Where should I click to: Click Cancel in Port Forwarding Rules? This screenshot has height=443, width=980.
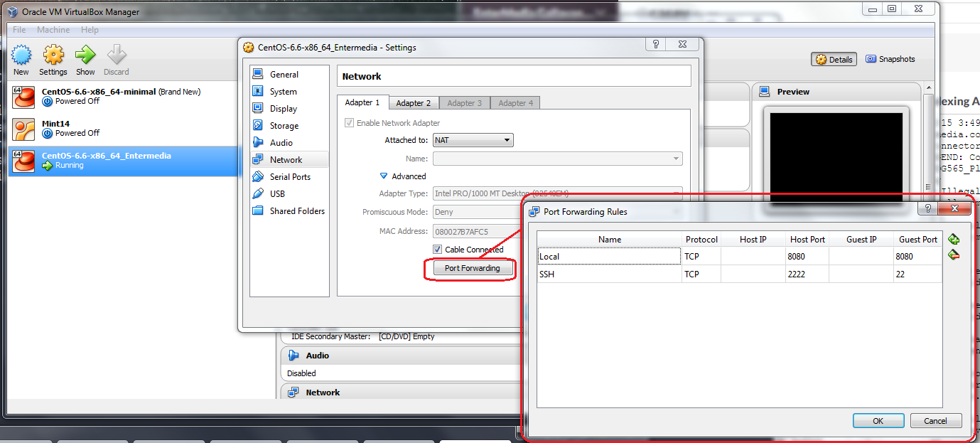pos(936,421)
